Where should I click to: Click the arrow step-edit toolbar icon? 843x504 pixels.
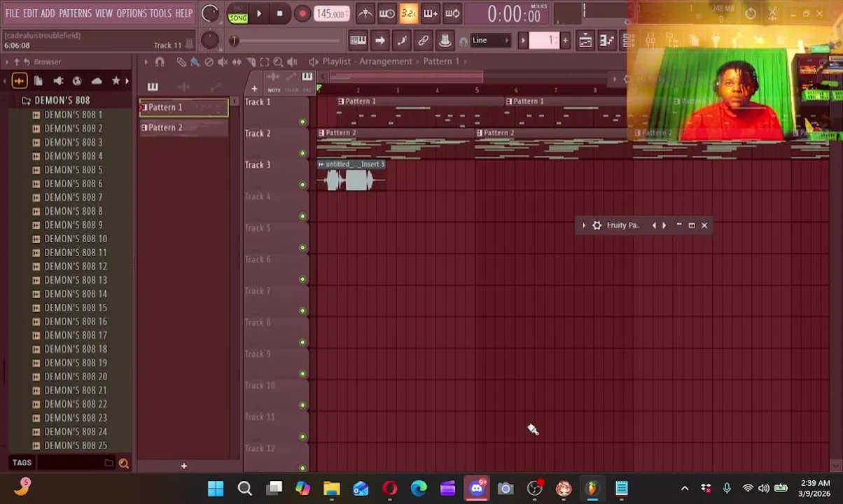(x=379, y=41)
